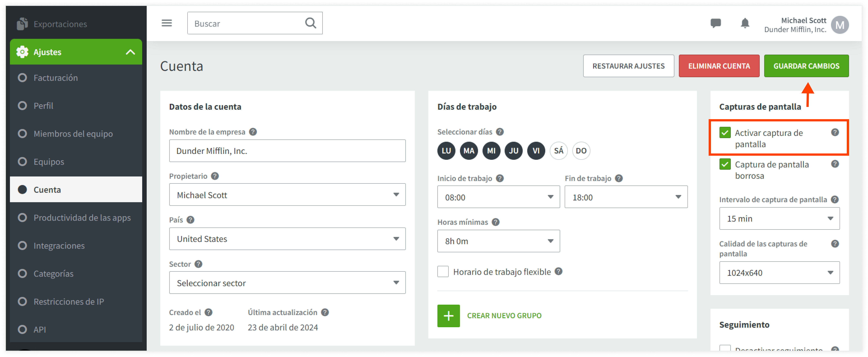Open help for Seleccionar días
Viewport: 868px width, 357px height.
(x=500, y=132)
